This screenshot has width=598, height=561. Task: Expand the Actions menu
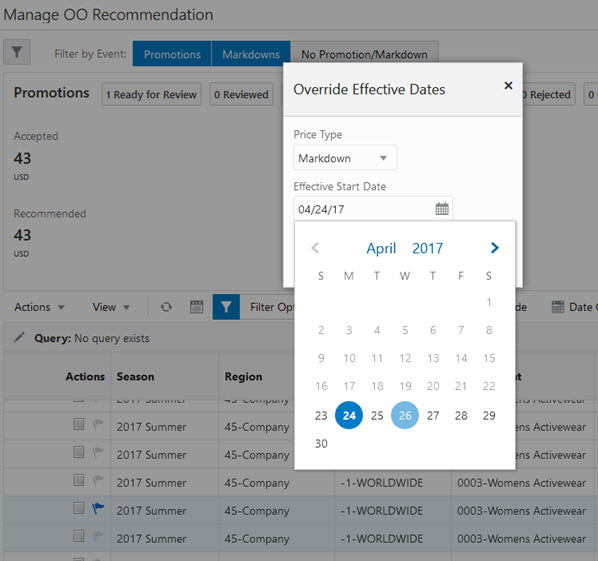tap(39, 307)
